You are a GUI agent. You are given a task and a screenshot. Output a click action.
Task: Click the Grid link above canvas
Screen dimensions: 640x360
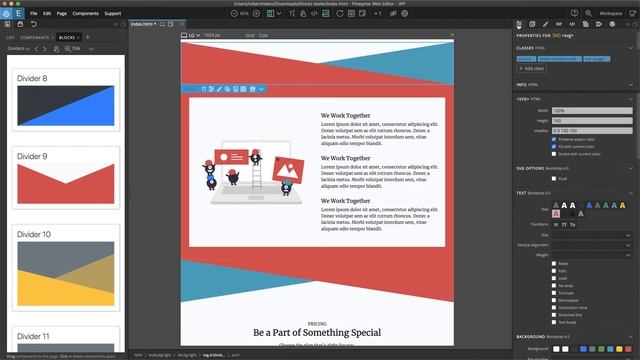(x=250, y=36)
